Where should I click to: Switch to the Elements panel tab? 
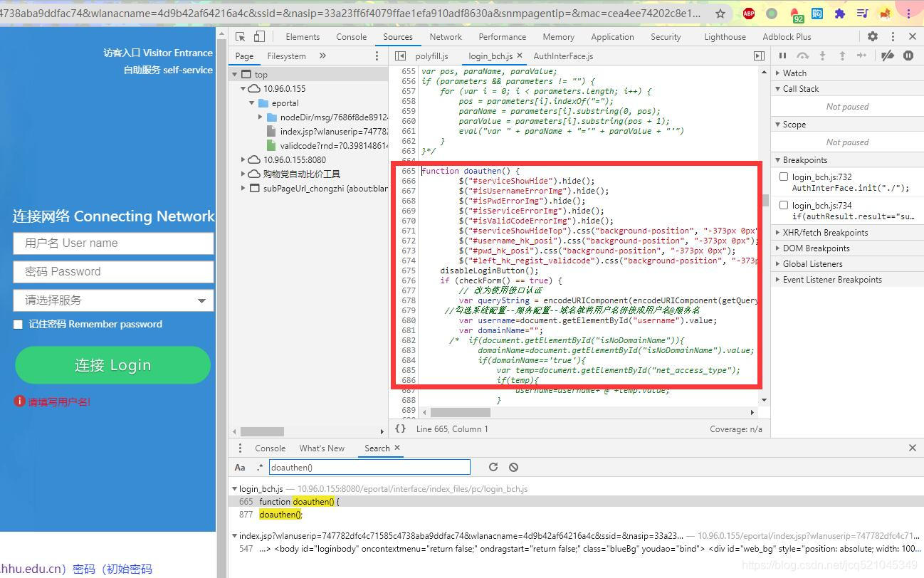pyautogui.click(x=303, y=37)
